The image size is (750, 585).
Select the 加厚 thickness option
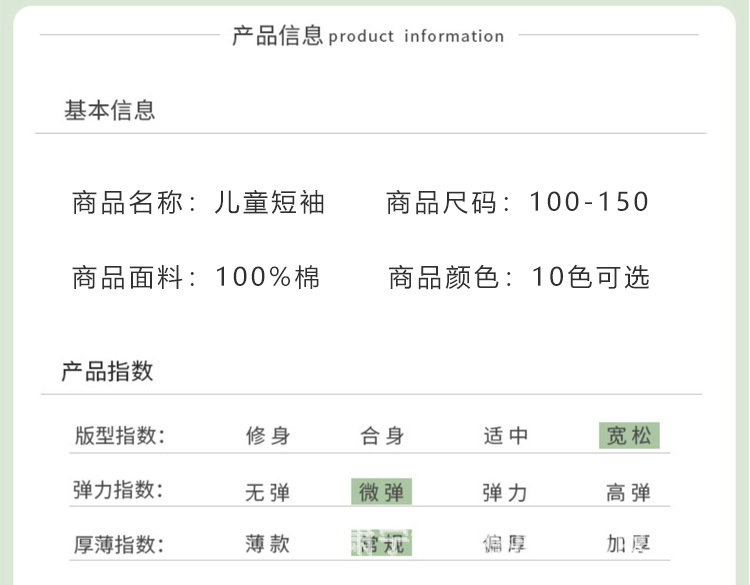point(629,545)
